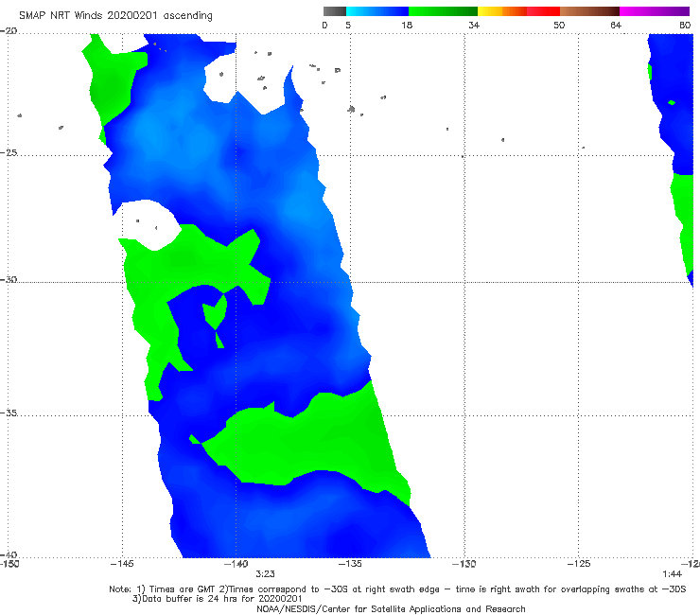
Task: Click the '3)Data buffer is 24 hrs' line
Action: tap(217, 599)
